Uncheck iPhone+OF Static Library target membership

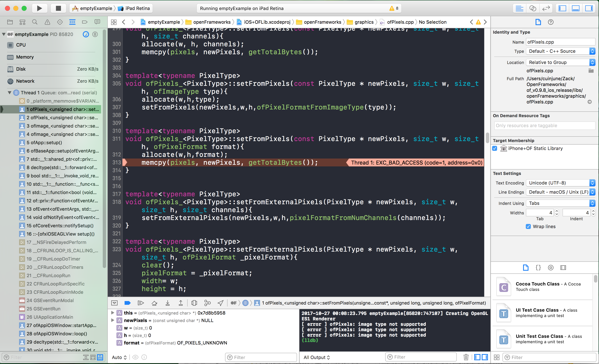[495, 148]
